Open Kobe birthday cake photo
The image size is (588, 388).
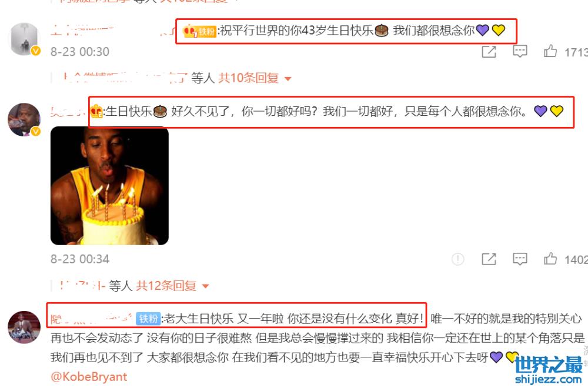(x=109, y=186)
